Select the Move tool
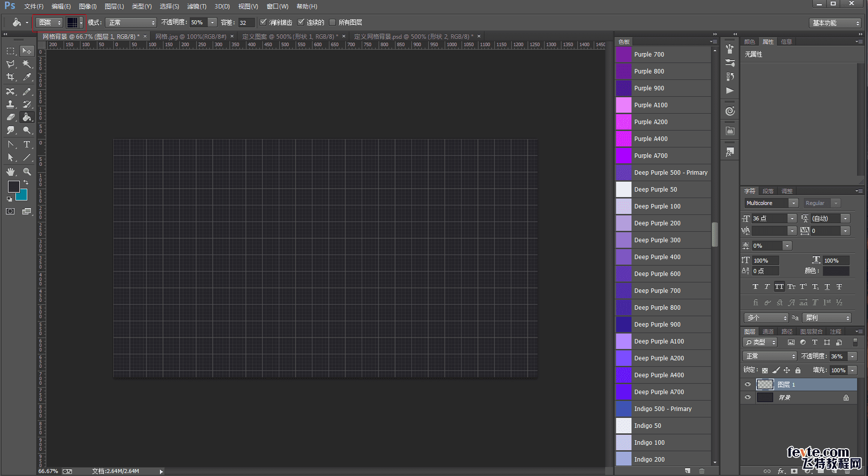The width and height of the screenshot is (868, 476). coord(27,51)
